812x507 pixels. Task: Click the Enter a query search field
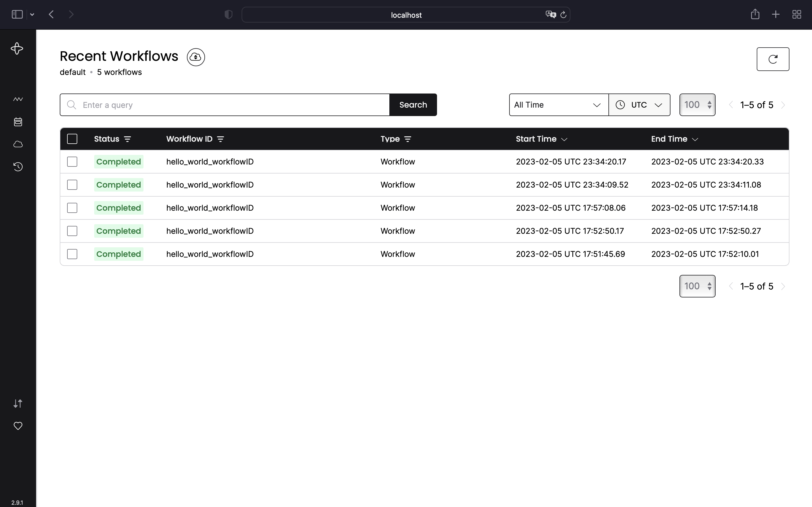click(x=225, y=104)
